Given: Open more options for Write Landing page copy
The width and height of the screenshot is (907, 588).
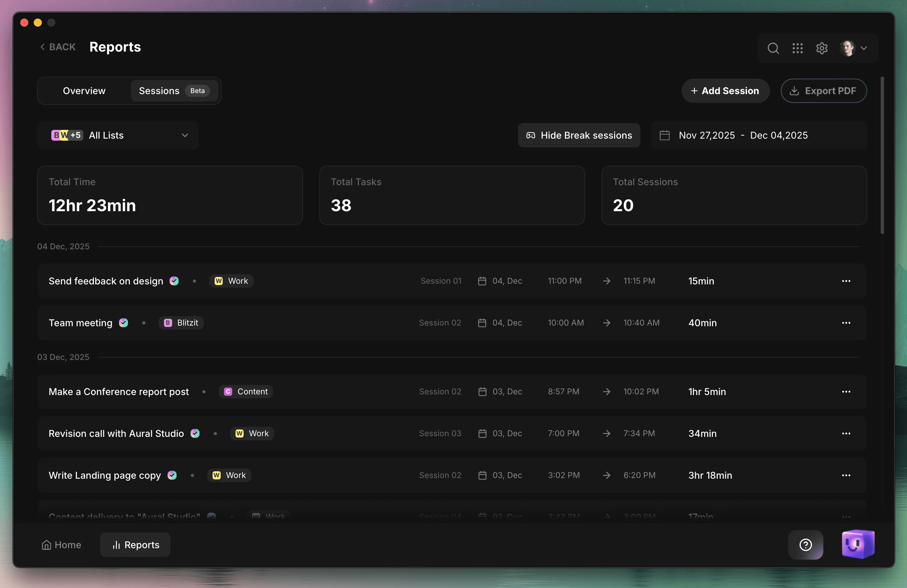Looking at the screenshot, I should click(846, 475).
